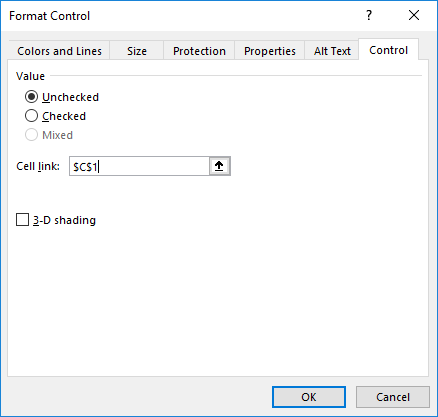Select the Checked value option

click(31, 116)
